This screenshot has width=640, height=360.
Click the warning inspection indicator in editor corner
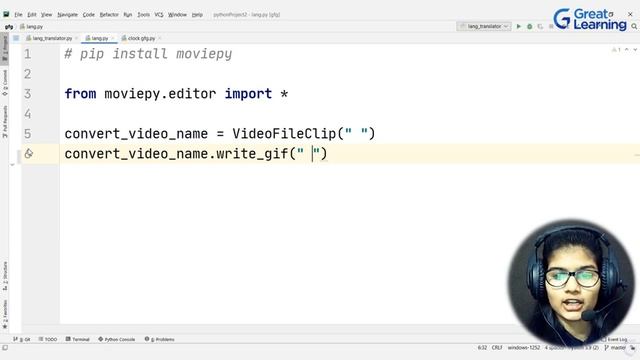pos(616,50)
